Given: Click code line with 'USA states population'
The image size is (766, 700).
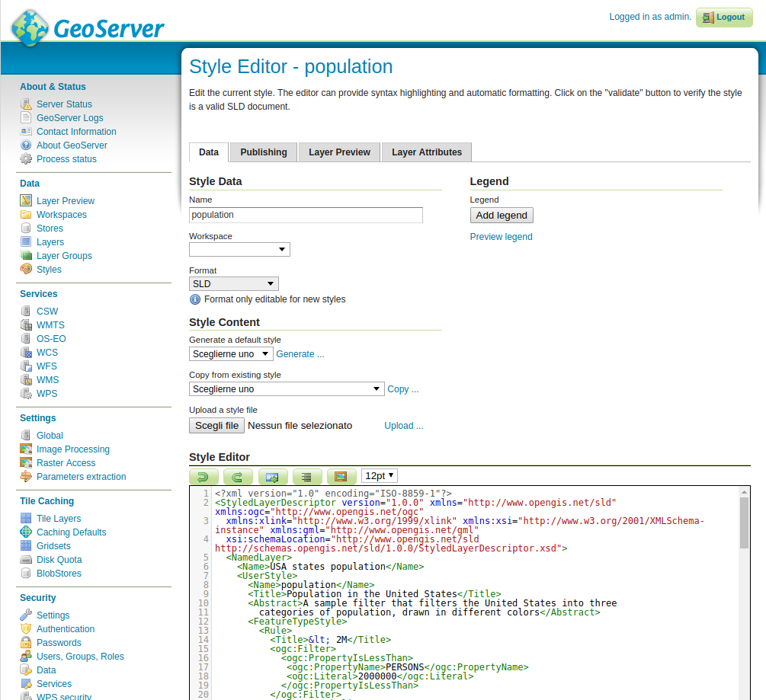Looking at the screenshot, I should 330,566.
